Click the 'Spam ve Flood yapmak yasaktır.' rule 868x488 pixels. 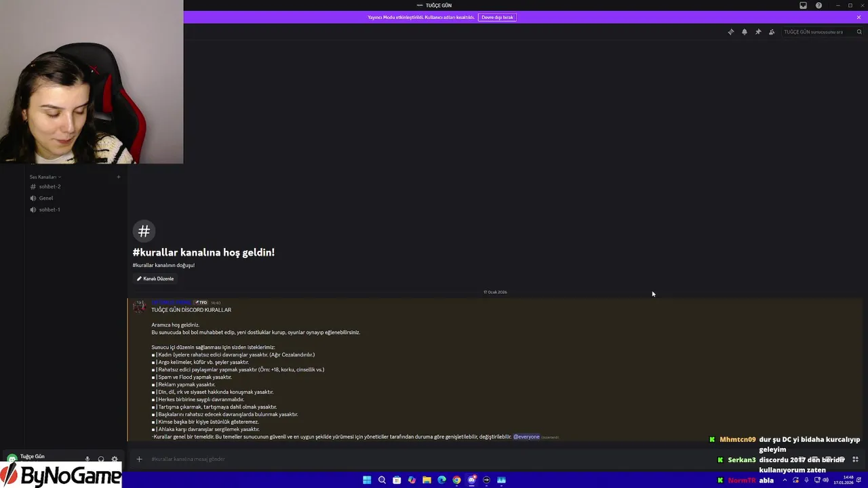[x=195, y=377]
